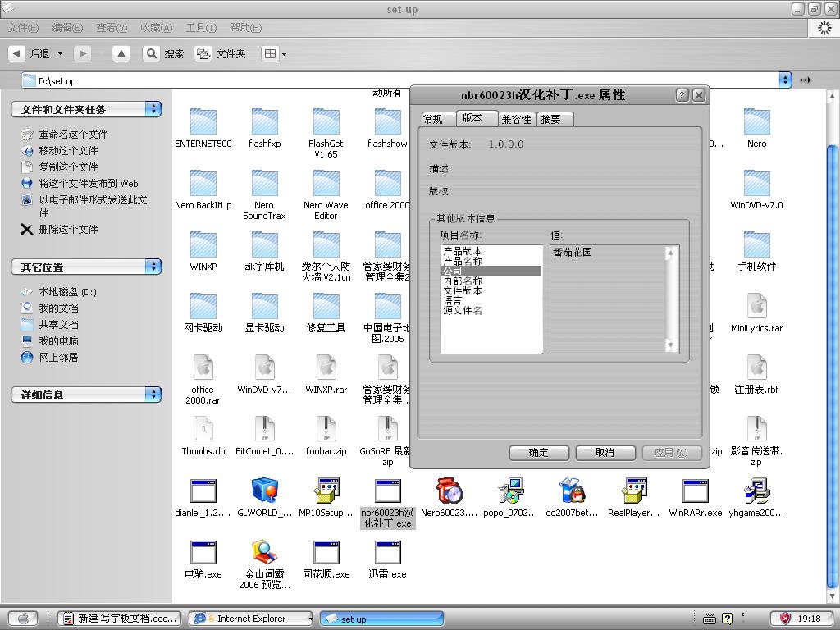Click the 取消 button in dialog

(x=605, y=453)
